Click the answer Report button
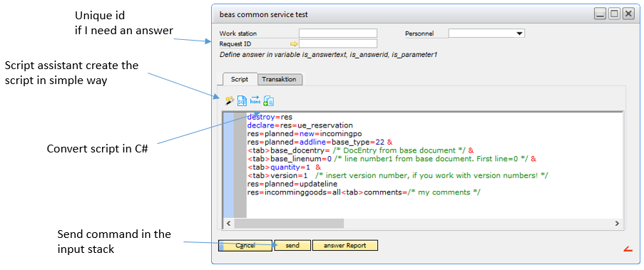644x270 pixels. (345, 245)
